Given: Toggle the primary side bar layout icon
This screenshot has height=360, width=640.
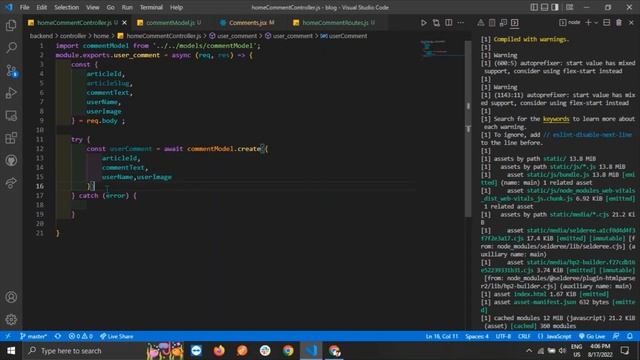Looking at the screenshot, I should [x=534, y=7].
